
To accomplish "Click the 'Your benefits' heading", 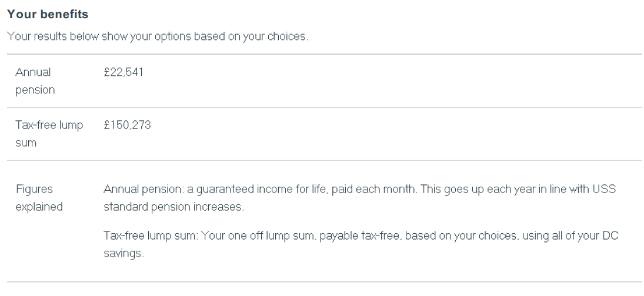I will tap(48, 14).
